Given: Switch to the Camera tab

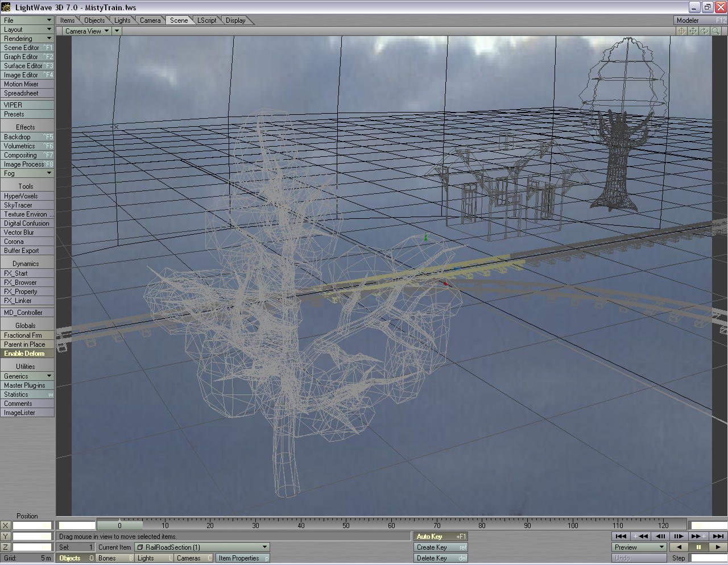Looking at the screenshot, I should click(x=150, y=20).
